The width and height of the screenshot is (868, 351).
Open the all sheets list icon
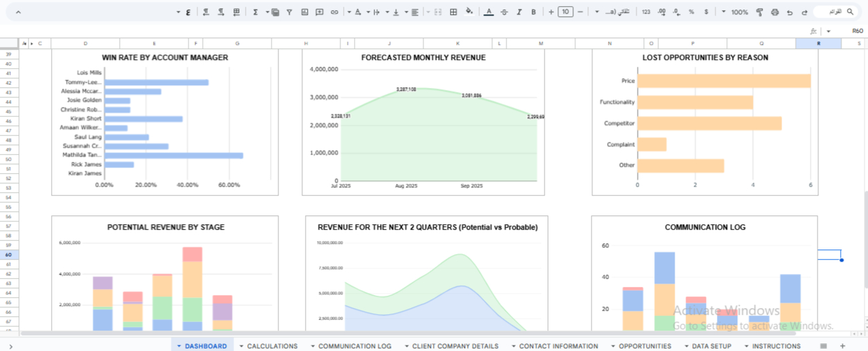[x=823, y=346]
